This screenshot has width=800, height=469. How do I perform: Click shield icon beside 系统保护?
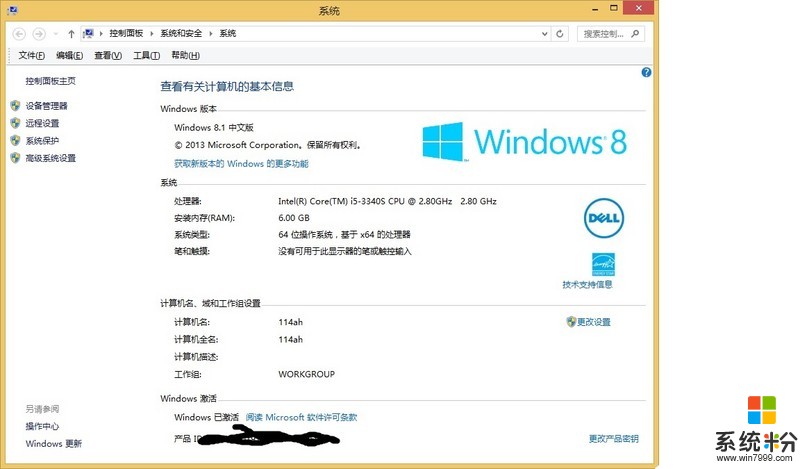15,140
